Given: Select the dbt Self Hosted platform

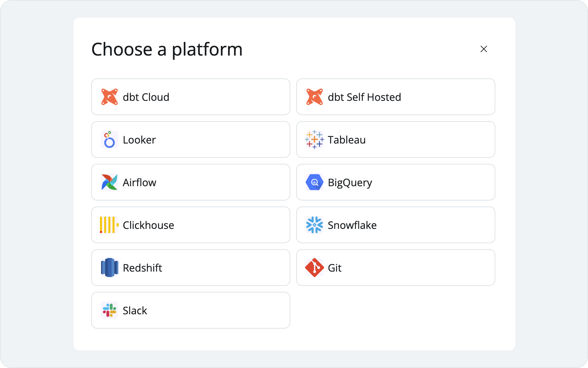Looking at the screenshot, I should (395, 97).
